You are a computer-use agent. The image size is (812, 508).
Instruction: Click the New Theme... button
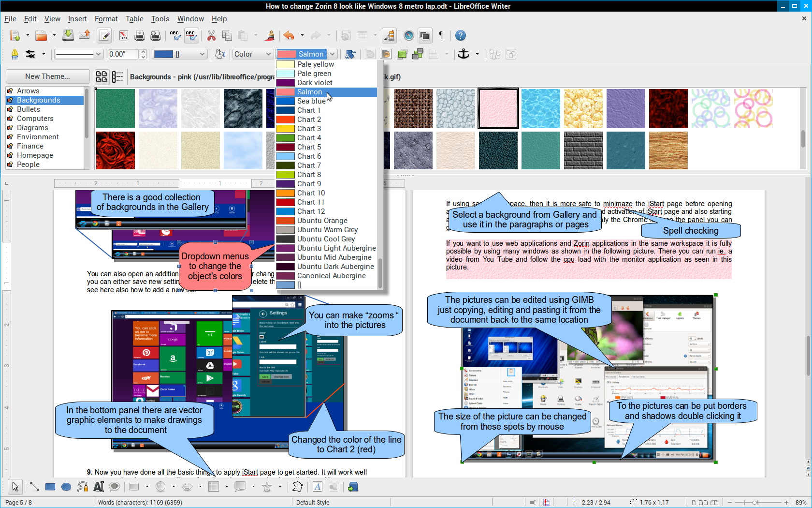(x=47, y=76)
